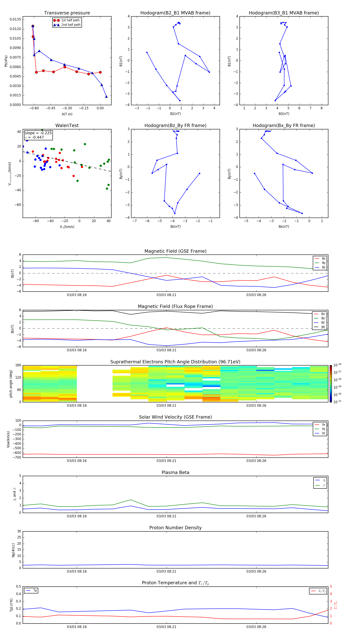Click the "Hodogram(Bz_By FR frame)" title
The image size is (351, 644).
[175, 125]
